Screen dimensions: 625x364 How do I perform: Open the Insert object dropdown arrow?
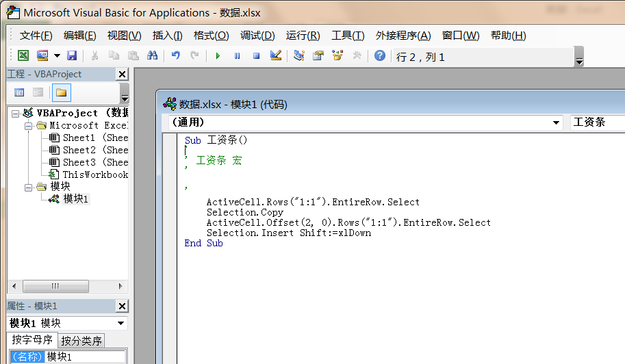tap(57, 55)
